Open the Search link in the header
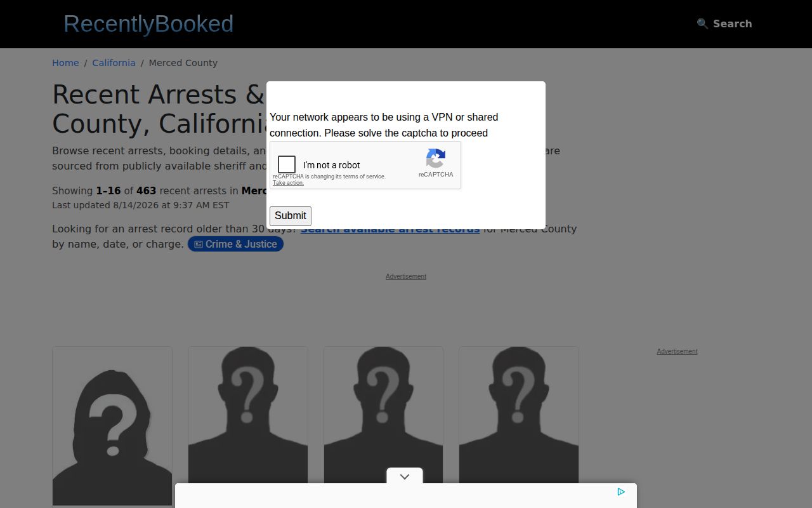 tap(724, 23)
